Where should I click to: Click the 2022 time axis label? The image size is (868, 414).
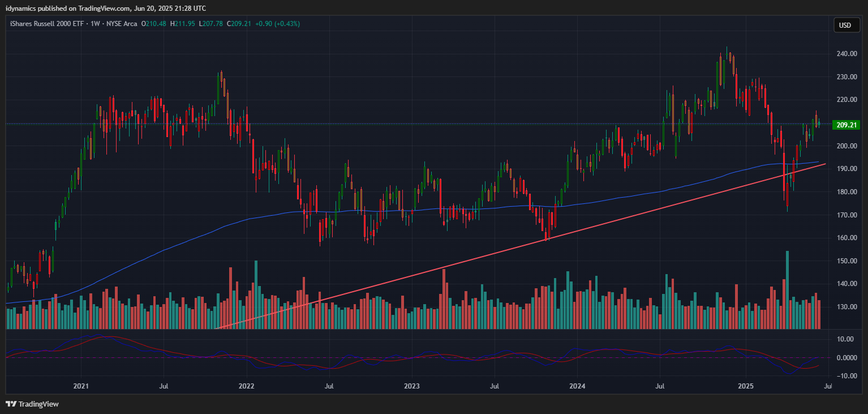coord(247,386)
